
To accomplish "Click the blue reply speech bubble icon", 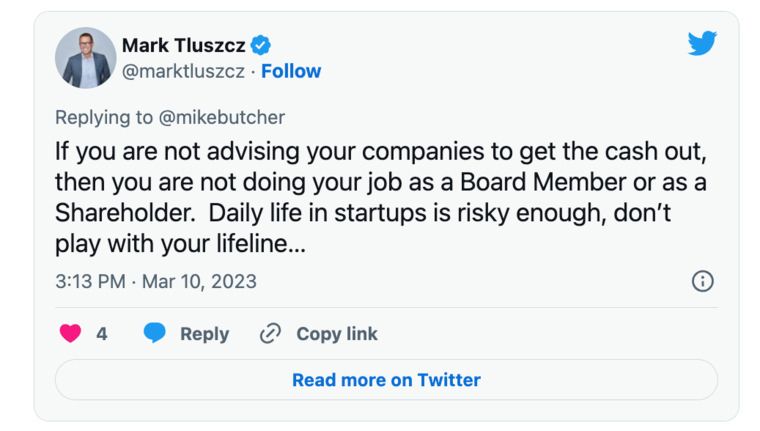I will click(155, 333).
